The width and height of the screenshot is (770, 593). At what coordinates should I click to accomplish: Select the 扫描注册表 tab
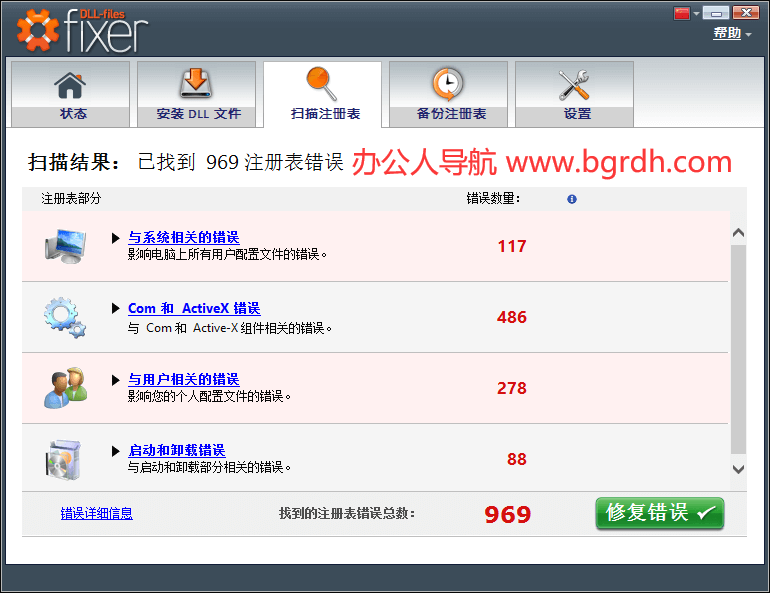click(x=323, y=94)
